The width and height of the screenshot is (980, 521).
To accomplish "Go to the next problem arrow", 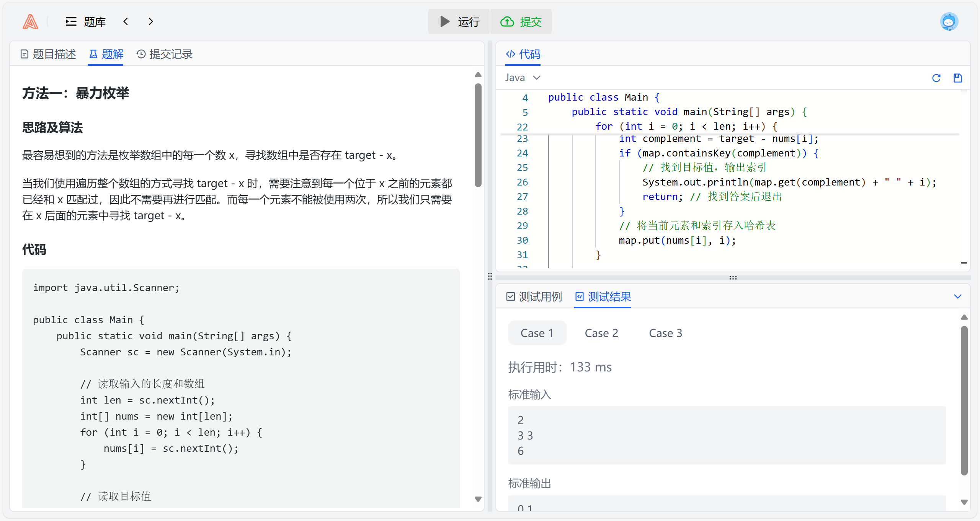I will click(x=150, y=22).
